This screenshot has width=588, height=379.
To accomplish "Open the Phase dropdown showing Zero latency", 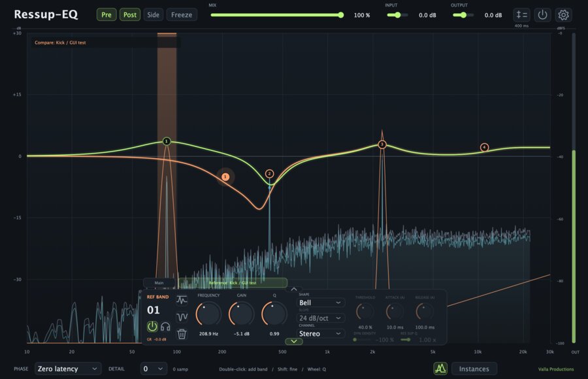I will (x=67, y=369).
